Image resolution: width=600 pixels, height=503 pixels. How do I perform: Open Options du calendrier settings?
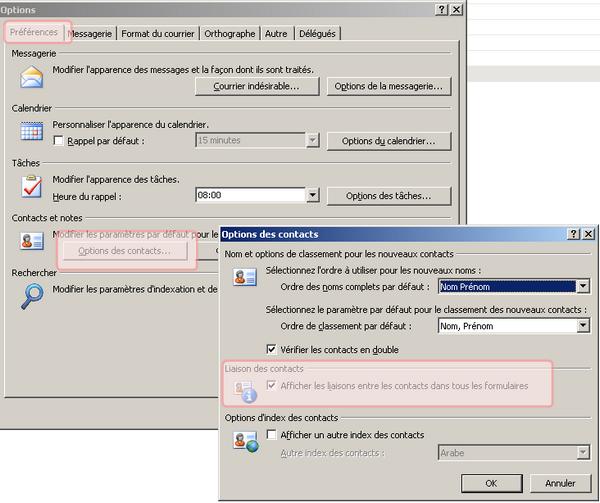coord(389,141)
